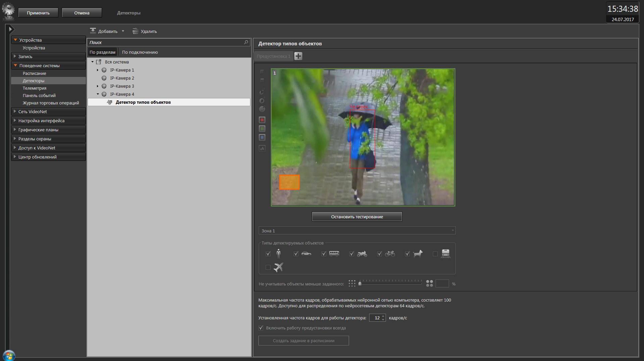Expand IP-Камера 1 tree node
Viewport: 644px width, 361px height.
click(x=98, y=70)
